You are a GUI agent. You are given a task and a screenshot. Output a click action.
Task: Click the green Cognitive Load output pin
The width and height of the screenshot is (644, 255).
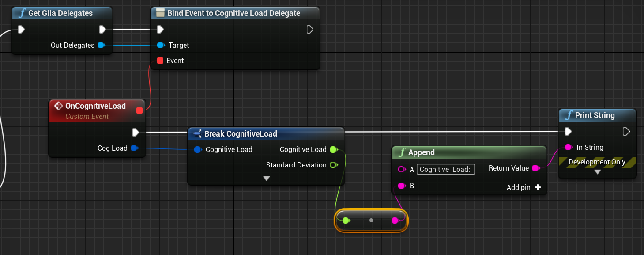[333, 149]
